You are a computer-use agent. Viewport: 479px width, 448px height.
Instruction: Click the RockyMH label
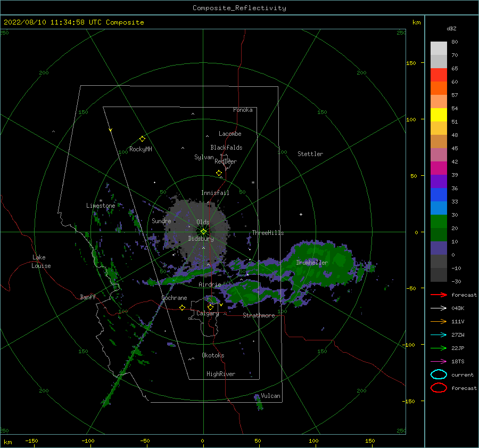click(141, 149)
